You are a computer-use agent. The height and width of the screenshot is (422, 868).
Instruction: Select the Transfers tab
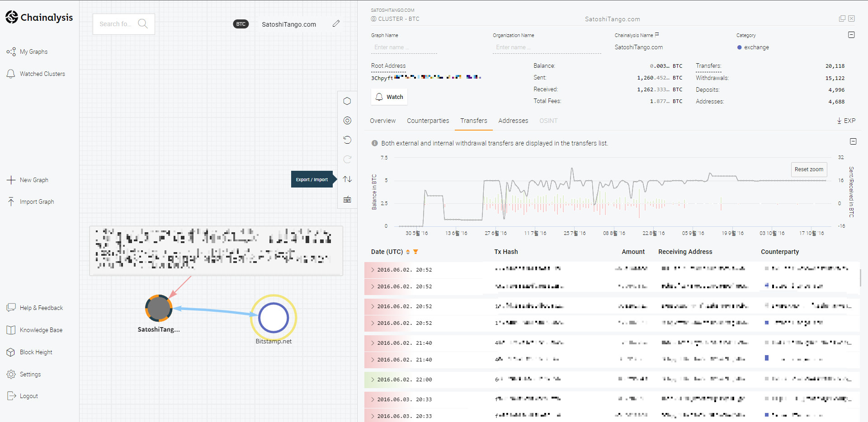point(473,121)
